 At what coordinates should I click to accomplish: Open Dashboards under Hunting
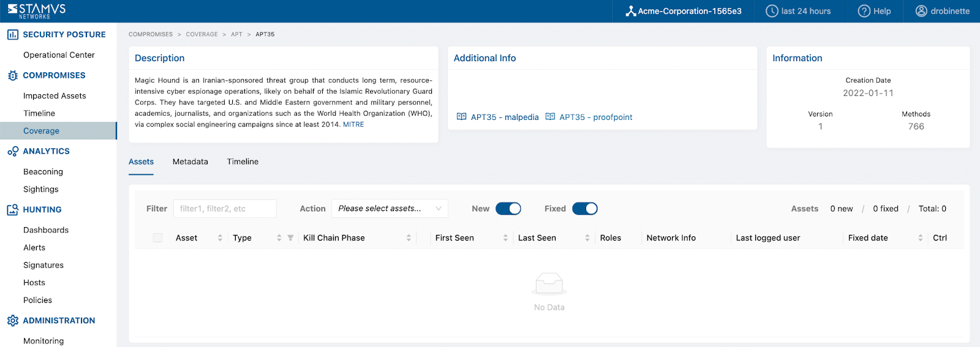[46, 230]
